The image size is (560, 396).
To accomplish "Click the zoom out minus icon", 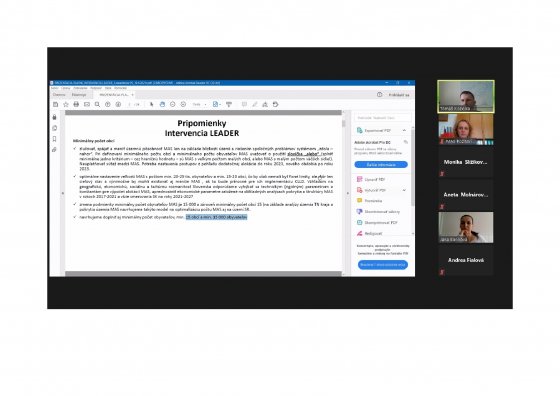I will pos(172,104).
